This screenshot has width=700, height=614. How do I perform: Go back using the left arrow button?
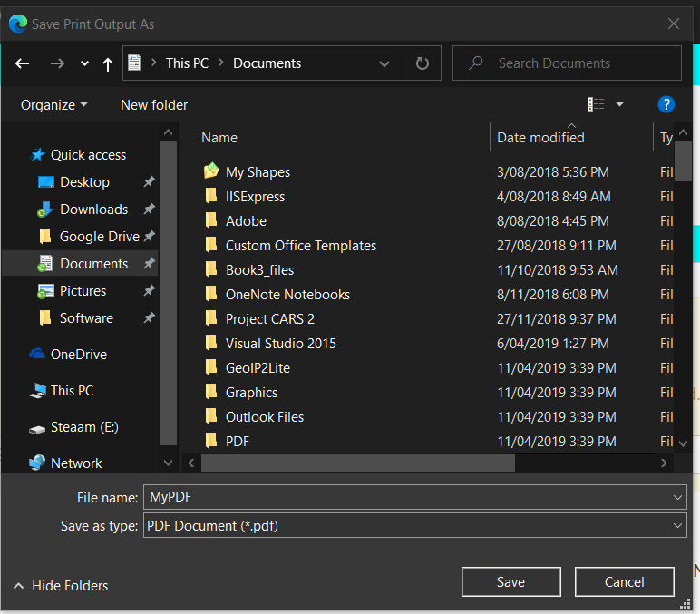coord(23,63)
